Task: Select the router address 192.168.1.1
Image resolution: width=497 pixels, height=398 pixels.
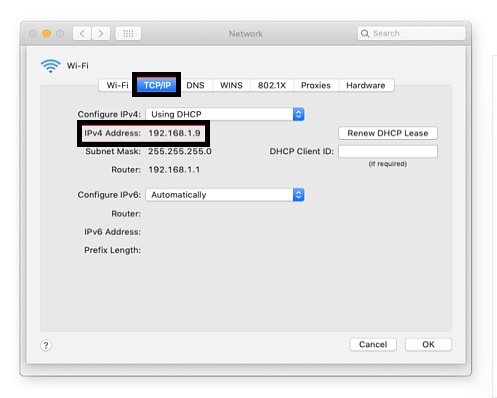Action: pos(174,170)
